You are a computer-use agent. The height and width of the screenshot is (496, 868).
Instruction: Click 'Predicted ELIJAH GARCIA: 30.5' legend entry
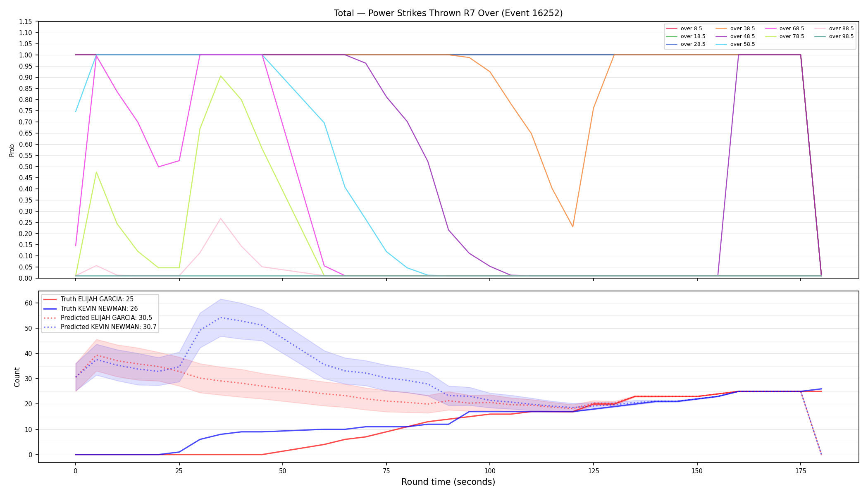pyautogui.click(x=98, y=318)
